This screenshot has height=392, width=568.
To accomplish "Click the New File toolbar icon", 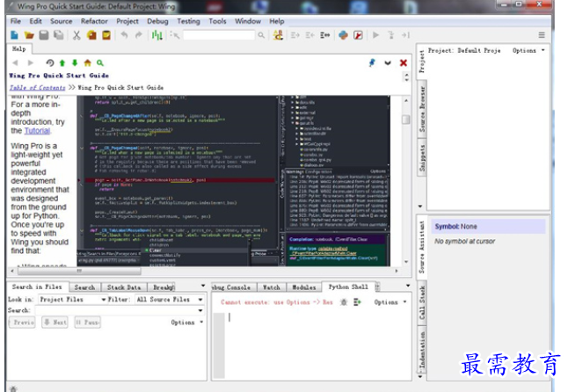I will 14,35.
